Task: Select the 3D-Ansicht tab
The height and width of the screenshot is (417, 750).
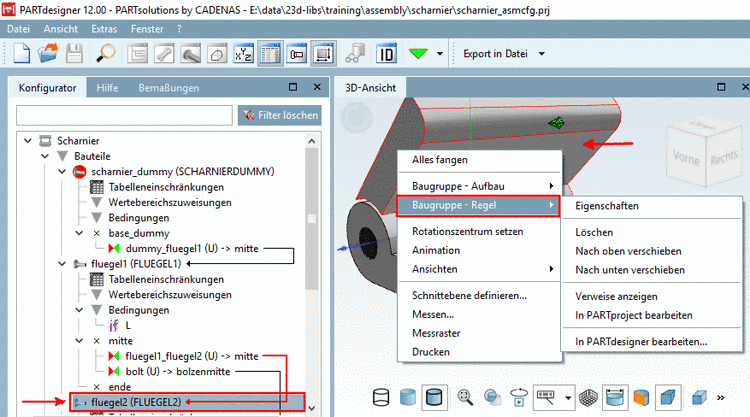Action: tap(371, 88)
